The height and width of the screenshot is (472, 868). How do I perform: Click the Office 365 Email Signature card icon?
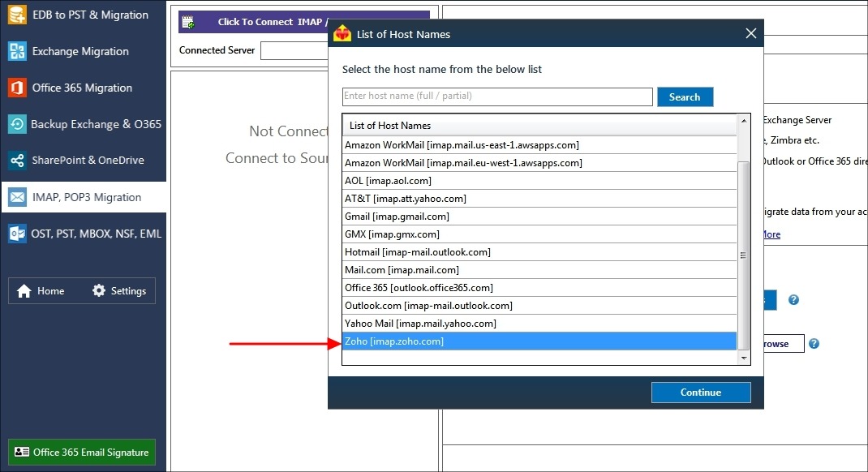click(x=22, y=452)
